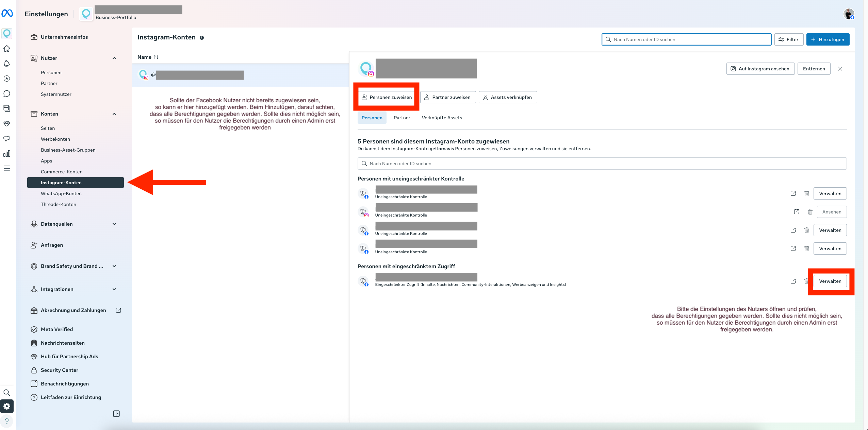The width and height of the screenshot is (868, 430).
Task: Click the person search field in details panel
Action: point(602,164)
